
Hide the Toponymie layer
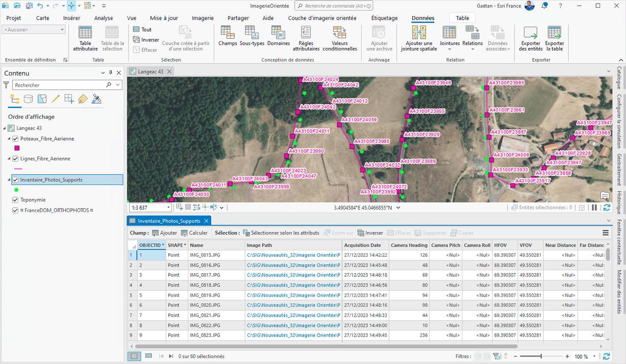pos(16,200)
